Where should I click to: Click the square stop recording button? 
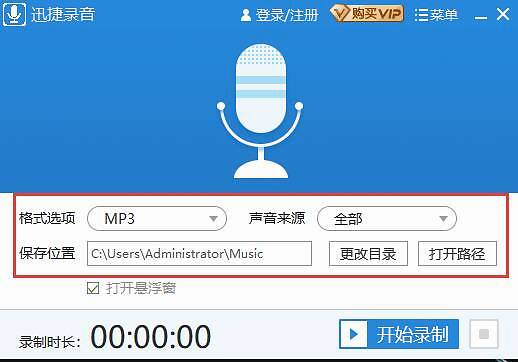click(x=484, y=334)
